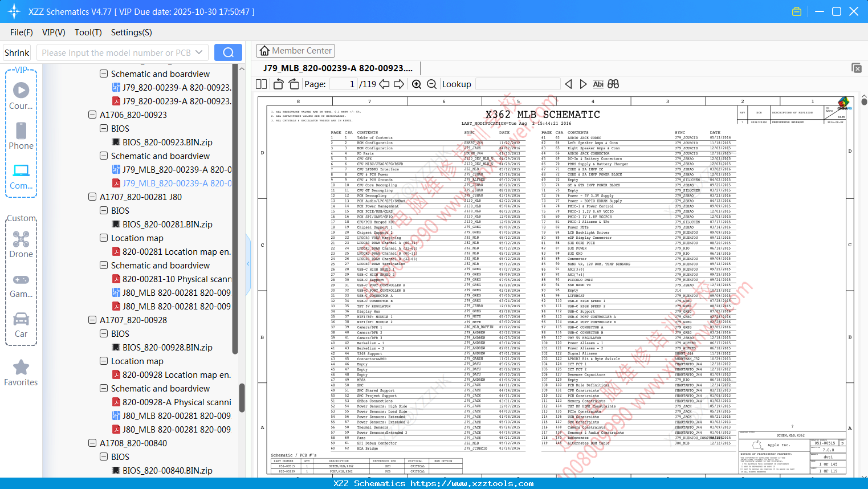Open the Member Center
The height and width of the screenshot is (489, 868).
click(295, 51)
